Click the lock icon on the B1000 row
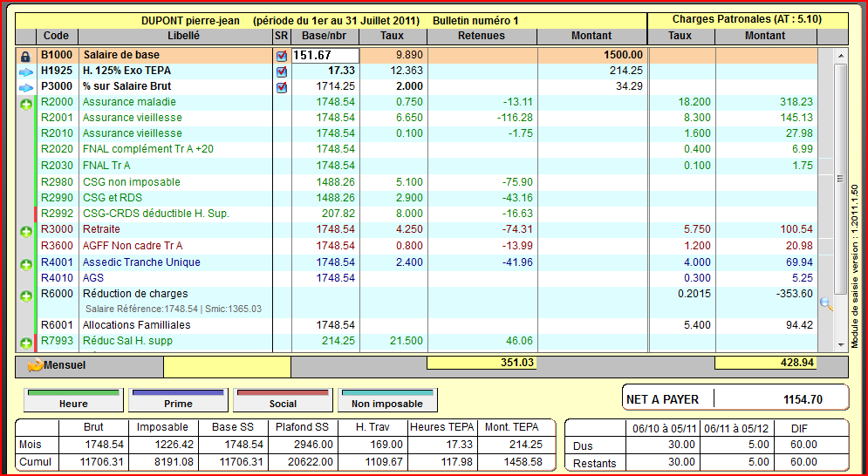The width and height of the screenshot is (868, 476). (x=25, y=57)
